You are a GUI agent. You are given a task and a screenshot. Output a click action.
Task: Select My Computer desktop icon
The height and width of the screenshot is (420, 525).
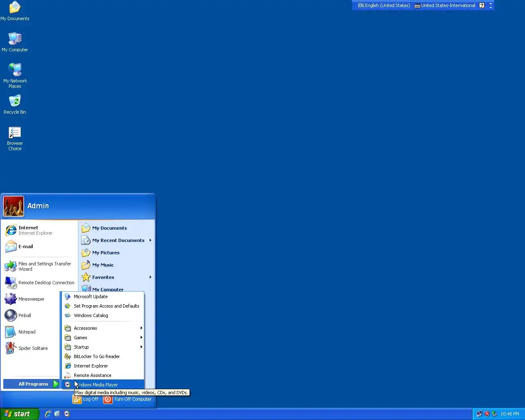tap(15, 42)
